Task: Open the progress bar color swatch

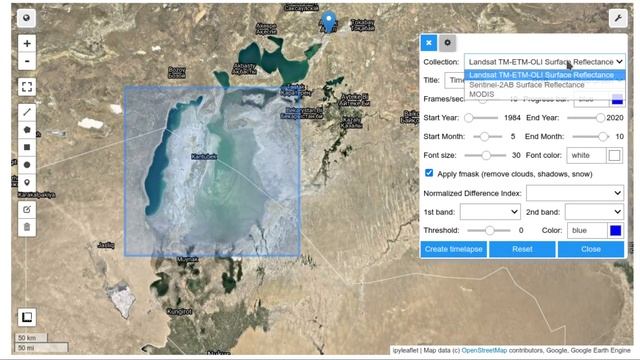Action: (617, 100)
